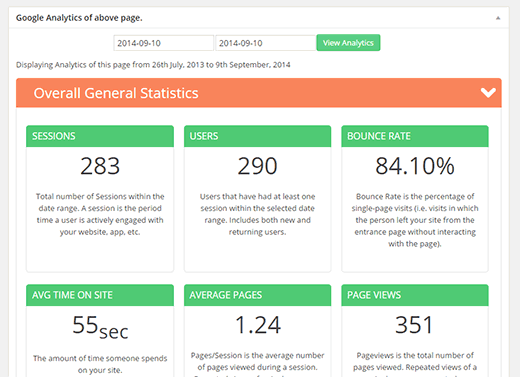The image size is (520, 377).
Task: Select the USERS card header
Action: 257,136
